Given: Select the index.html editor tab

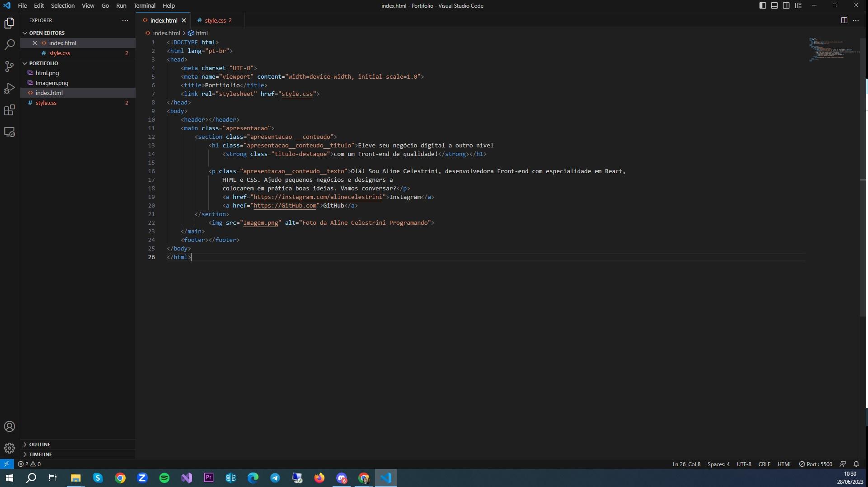Looking at the screenshot, I should pyautogui.click(x=164, y=20).
